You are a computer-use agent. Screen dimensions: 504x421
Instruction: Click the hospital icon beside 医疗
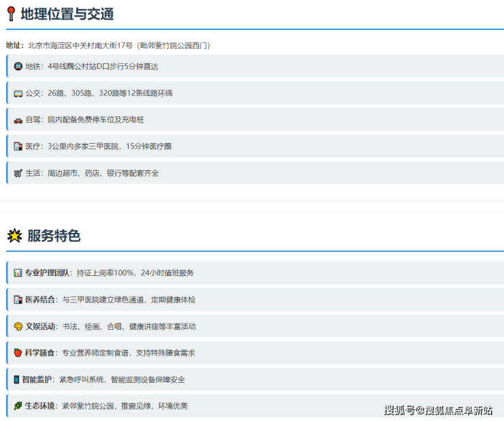pos(18,146)
